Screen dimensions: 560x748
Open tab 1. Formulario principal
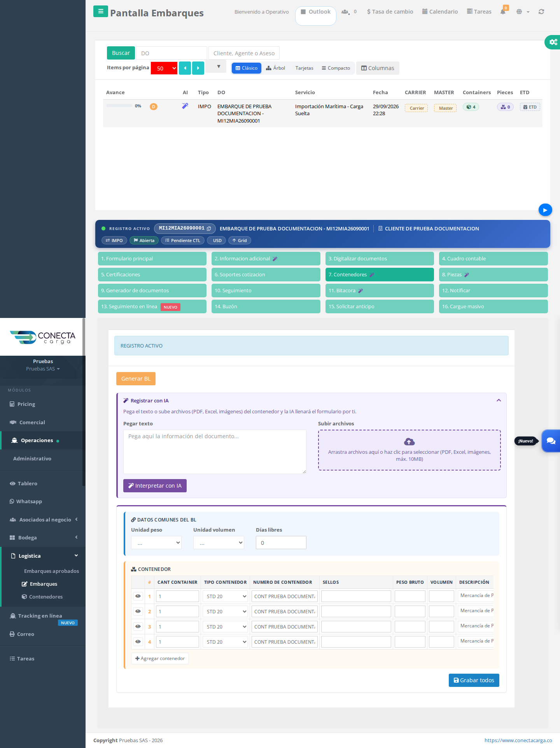152,258
